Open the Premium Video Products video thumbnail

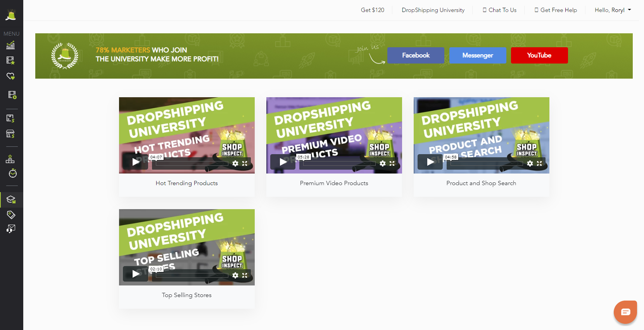tap(334, 135)
